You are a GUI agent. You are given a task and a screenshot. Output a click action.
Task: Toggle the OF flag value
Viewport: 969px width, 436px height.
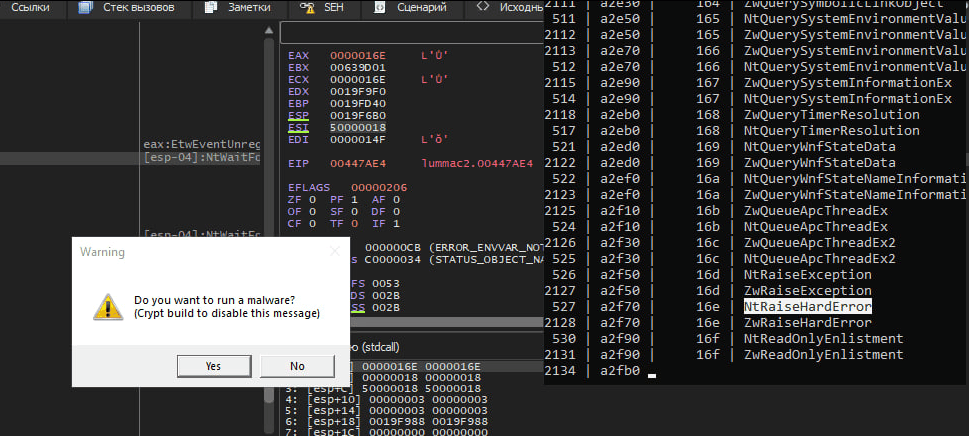[x=311, y=211]
